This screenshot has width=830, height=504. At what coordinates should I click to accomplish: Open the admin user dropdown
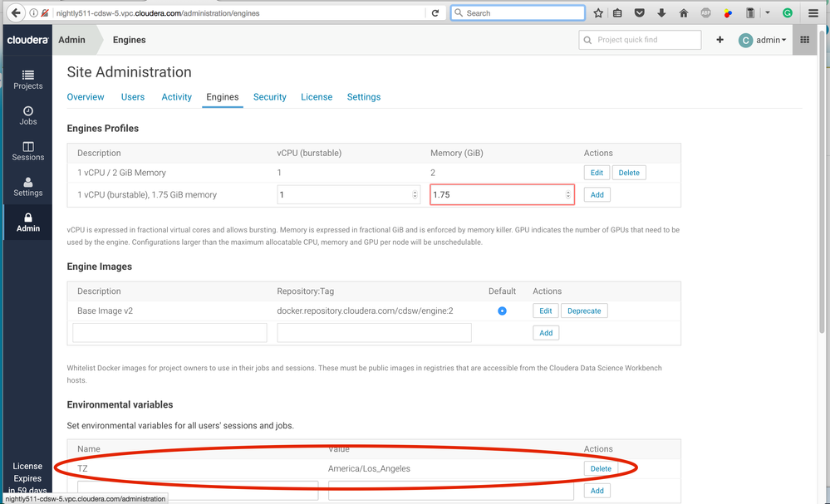(763, 40)
